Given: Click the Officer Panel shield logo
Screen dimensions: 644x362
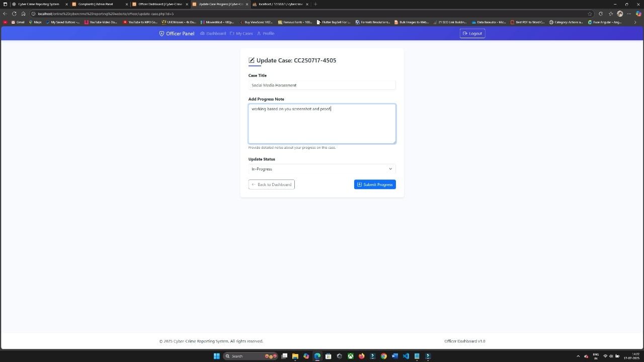Looking at the screenshot, I should coord(162,34).
